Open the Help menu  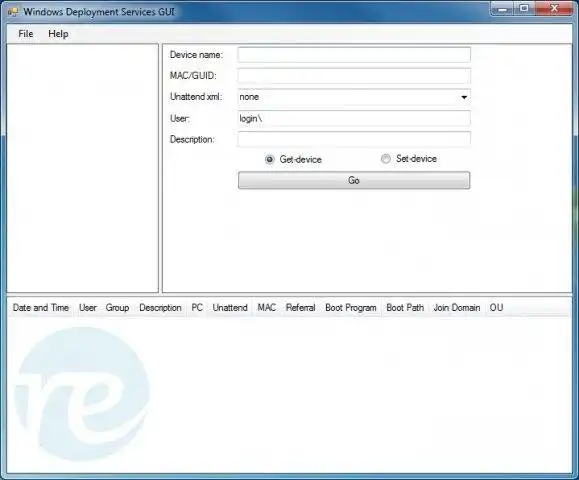[58, 34]
